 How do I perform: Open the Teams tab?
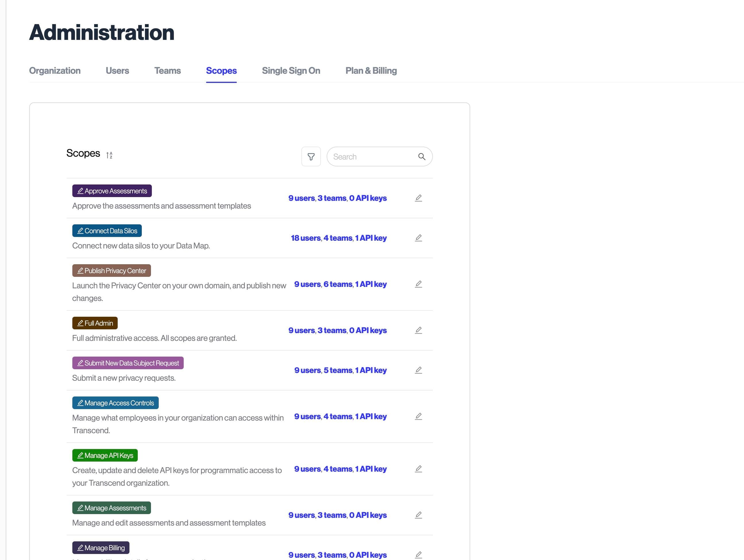pyautogui.click(x=167, y=71)
